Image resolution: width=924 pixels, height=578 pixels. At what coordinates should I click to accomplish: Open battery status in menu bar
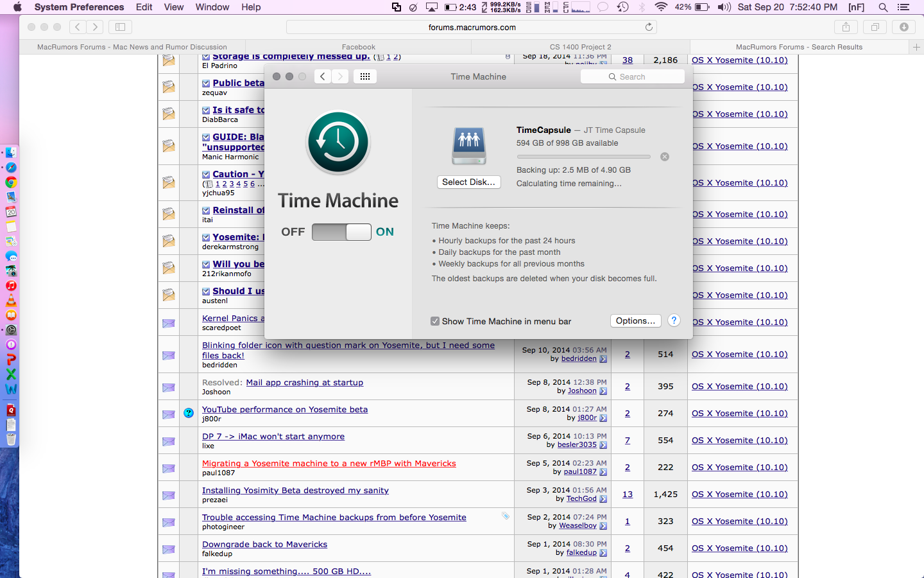click(692, 7)
